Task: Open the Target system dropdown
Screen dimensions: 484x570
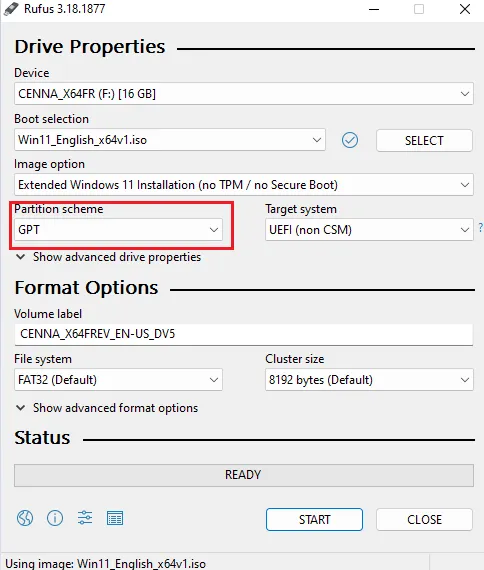Action: click(369, 230)
